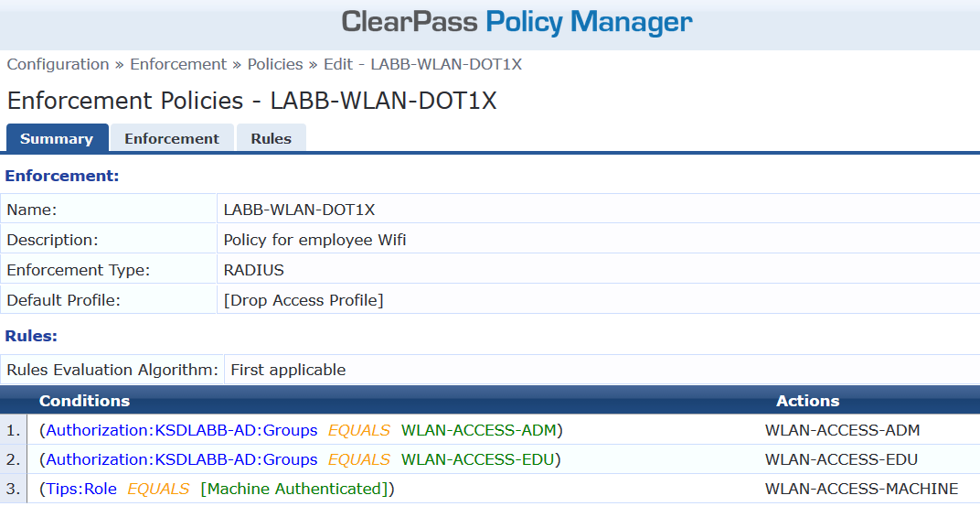Click the WLAN-ACCESS-ADM action
Image resolution: width=980 pixels, height=517 pixels.
click(x=843, y=430)
